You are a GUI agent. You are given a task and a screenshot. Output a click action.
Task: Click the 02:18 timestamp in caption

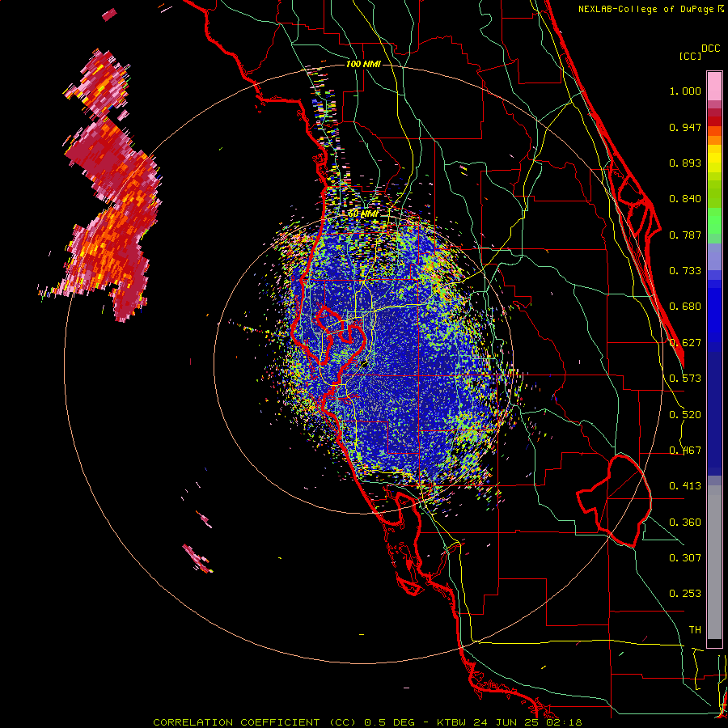point(565,722)
